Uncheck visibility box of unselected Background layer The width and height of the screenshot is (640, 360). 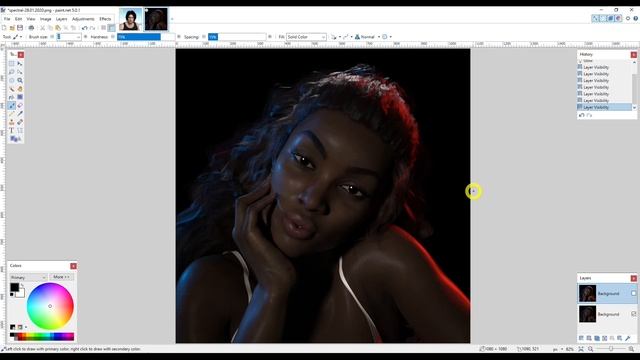[x=633, y=314]
